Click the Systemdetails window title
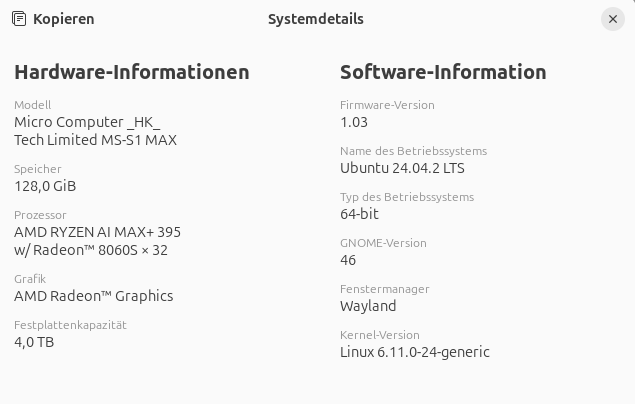 point(316,19)
